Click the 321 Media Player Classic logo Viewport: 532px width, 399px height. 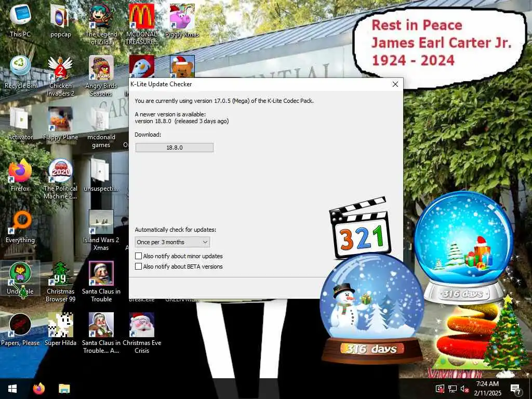361,228
